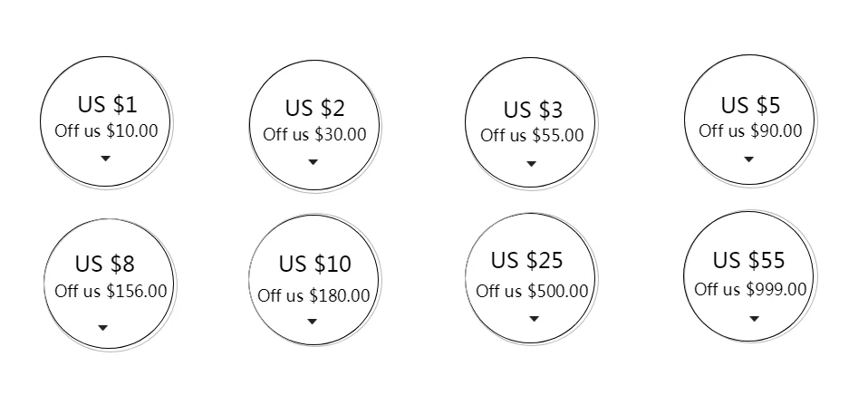Expand the arrow in the US $55 circle
Image resolution: width=868 pixels, height=395 pixels.
point(754,319)
